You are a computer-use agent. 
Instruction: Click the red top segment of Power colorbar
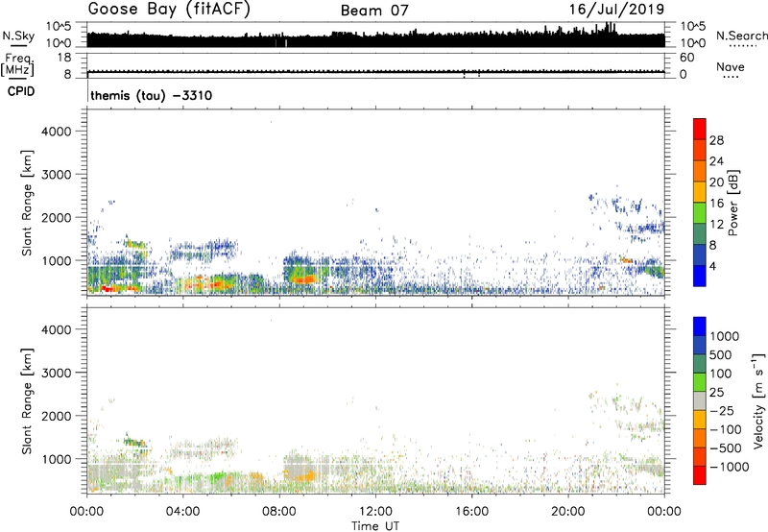coord(700,129)
